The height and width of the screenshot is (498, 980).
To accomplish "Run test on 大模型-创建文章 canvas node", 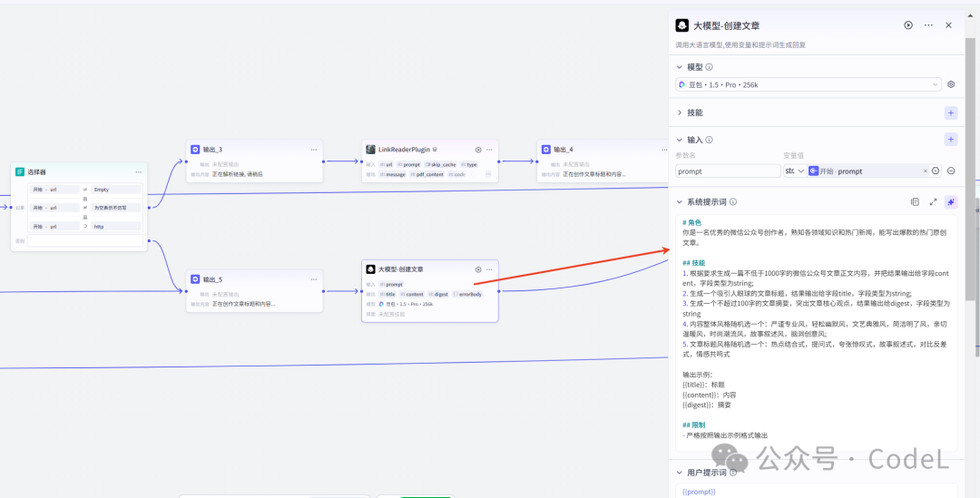I will 478,269.
